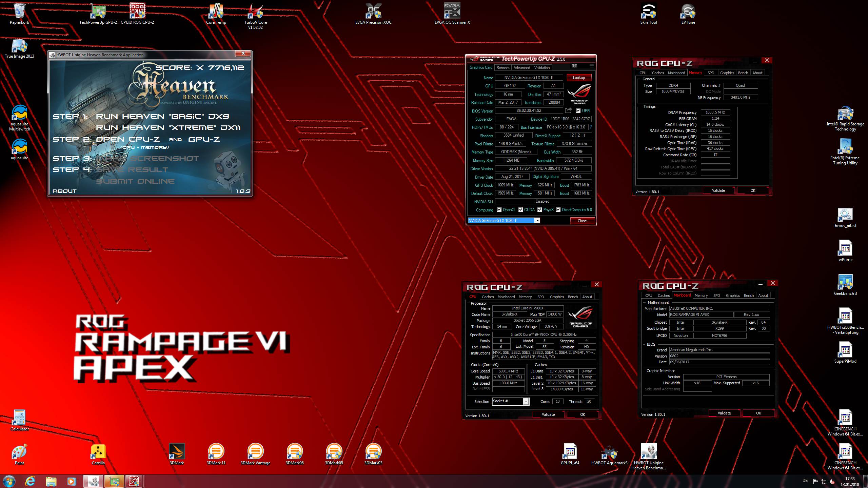
Task: Open Paint desktop shortcut
Action: coord(19,454)
